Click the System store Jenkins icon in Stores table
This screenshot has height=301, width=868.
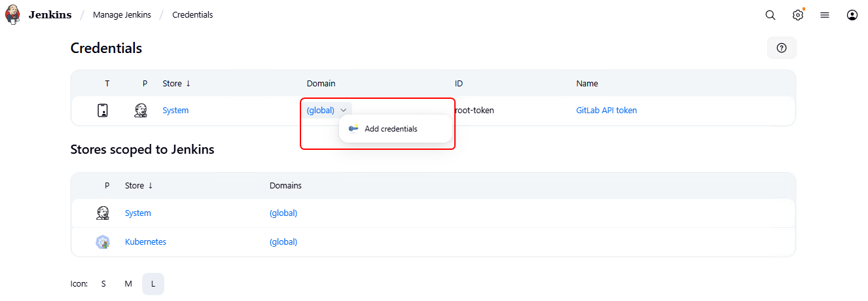pos(103,213)
